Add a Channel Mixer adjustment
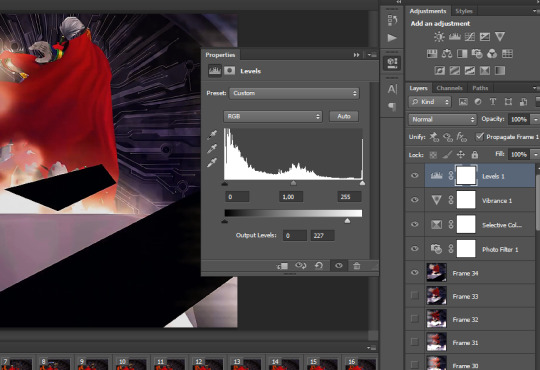540x370 pixels. 492,53
